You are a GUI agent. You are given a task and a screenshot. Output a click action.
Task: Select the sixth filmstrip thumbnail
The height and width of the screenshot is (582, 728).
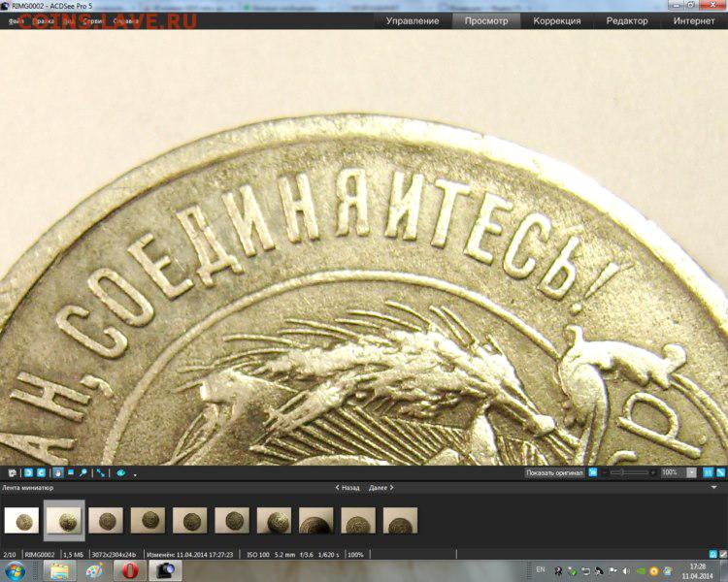232,520
